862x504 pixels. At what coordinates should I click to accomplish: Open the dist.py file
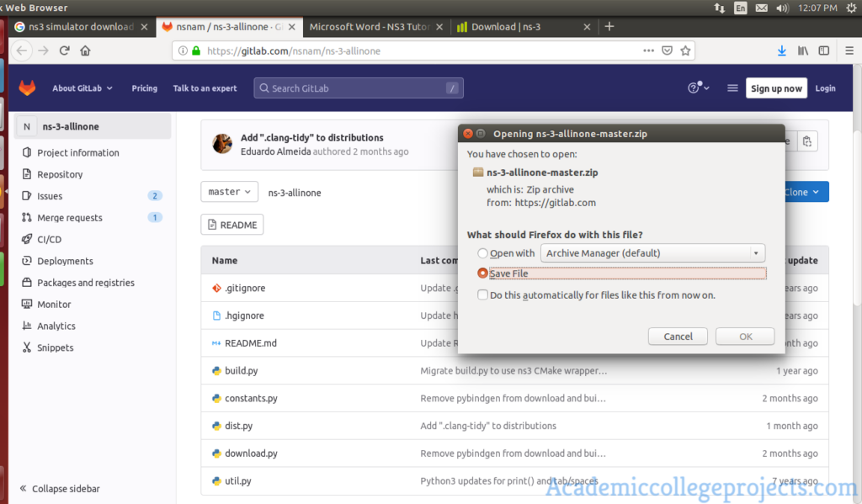pos(238,426)
